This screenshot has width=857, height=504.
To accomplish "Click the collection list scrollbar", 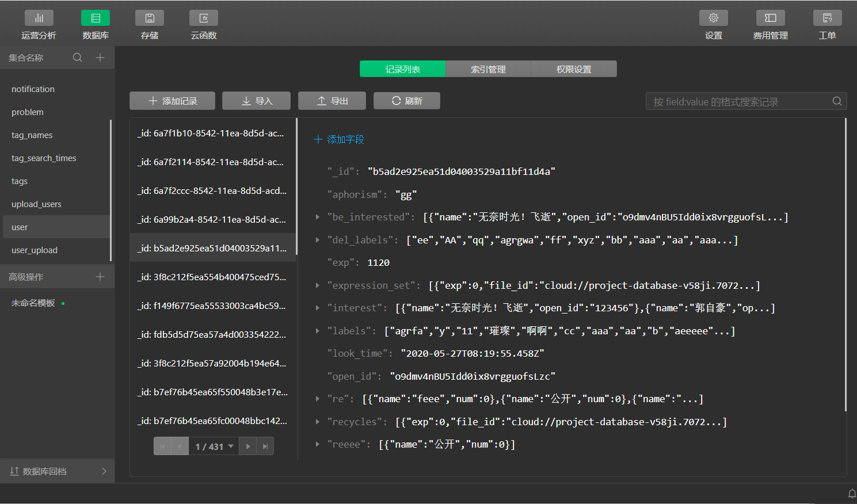I will 111,190.
